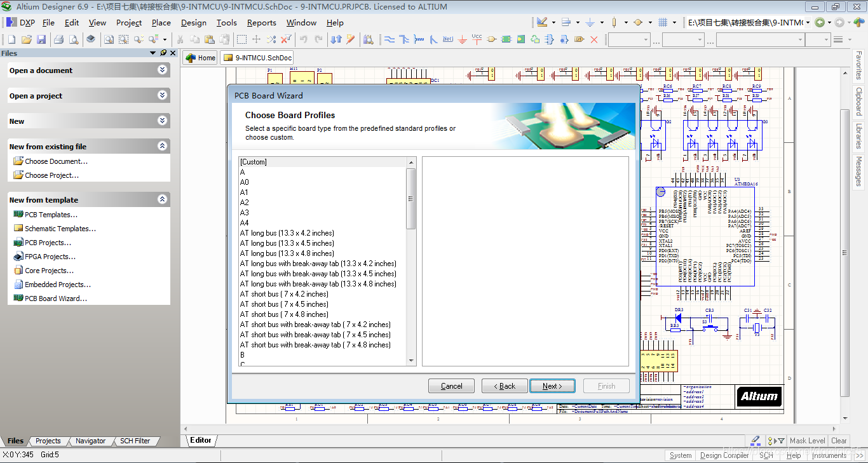Click Up/Down Hierarchy arrows icon
The width and height of the screenshot is (868, 463).
(x=337, y=39)
